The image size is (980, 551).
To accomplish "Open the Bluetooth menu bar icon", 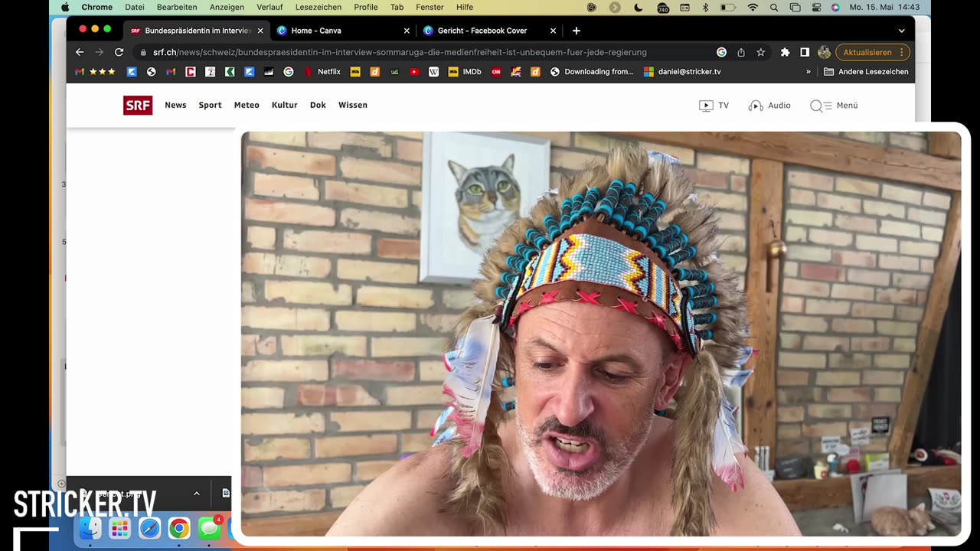I will [x=705, y=8].
